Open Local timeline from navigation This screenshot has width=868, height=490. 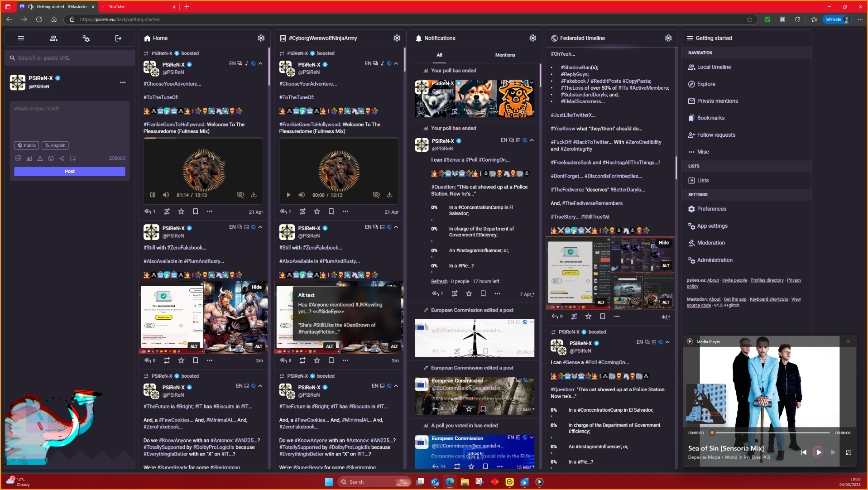coord(710,67)
